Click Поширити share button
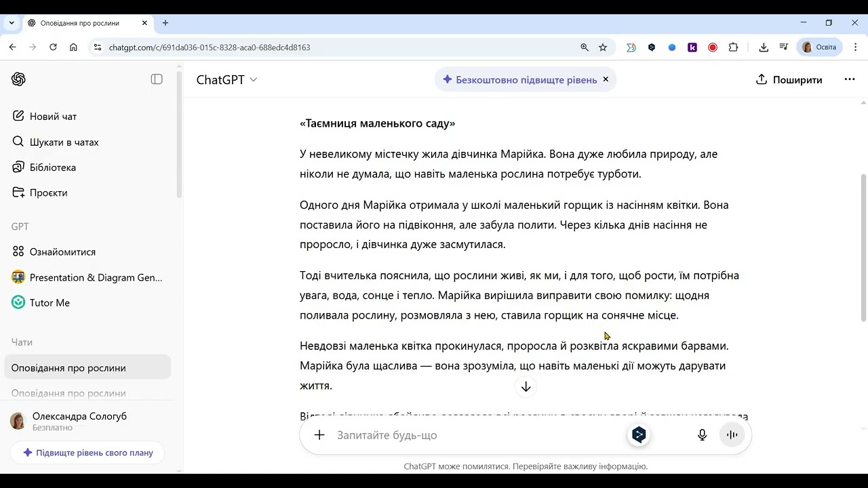This screenshot has height=488, width=868. 789,79
